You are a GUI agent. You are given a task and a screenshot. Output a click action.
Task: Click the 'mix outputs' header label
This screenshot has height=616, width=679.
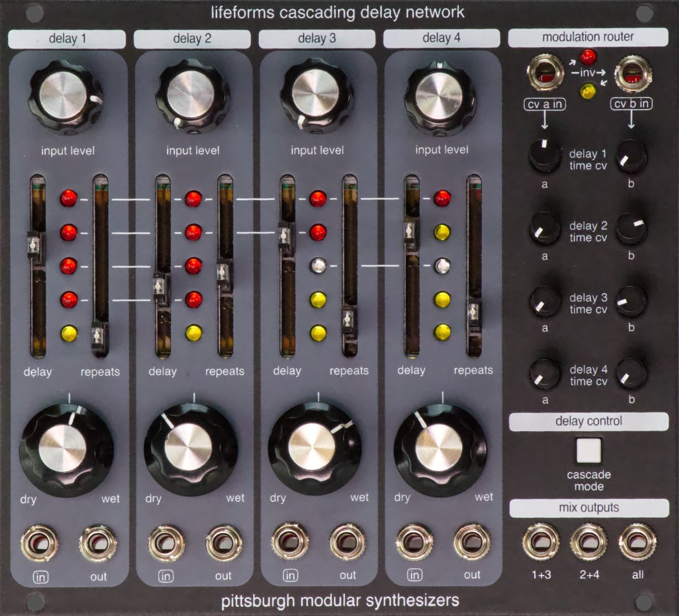(589, 508)
